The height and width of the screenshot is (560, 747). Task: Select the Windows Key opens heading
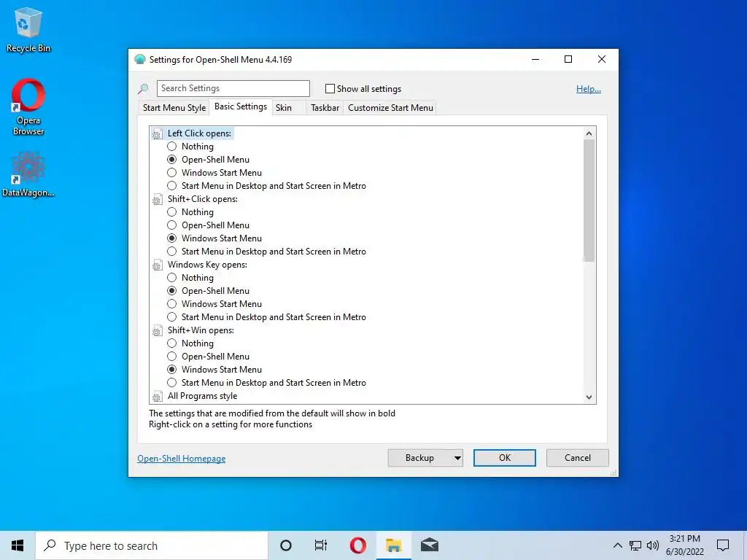[x=207, y=265]
